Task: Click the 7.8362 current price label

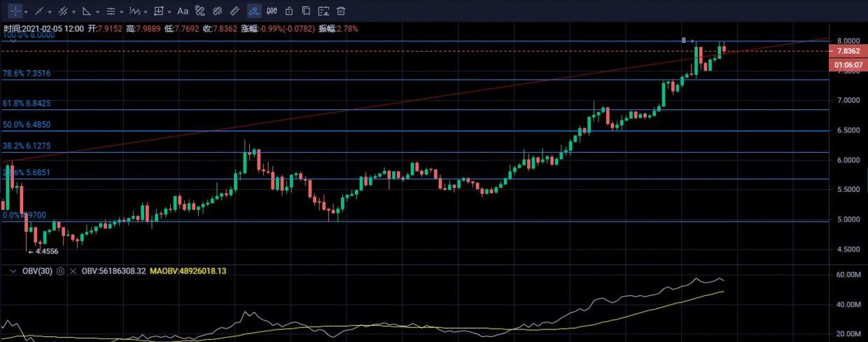Action: click(847, 51)
